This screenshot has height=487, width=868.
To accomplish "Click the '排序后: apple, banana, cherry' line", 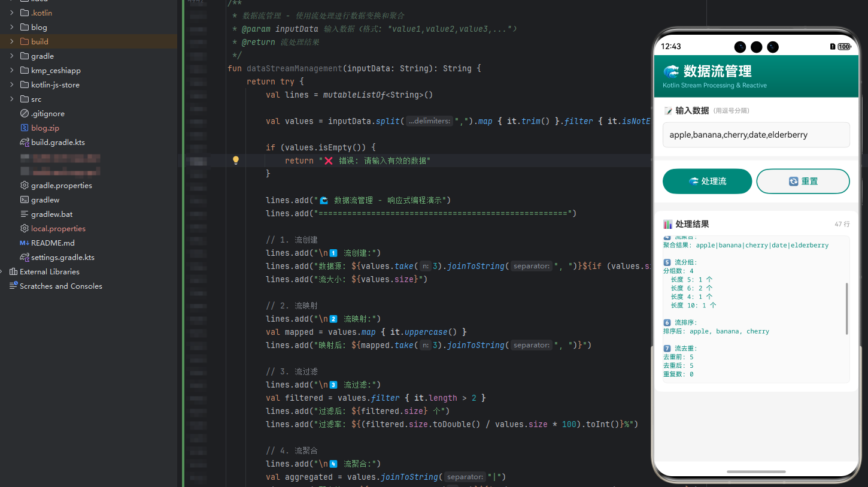I will [x=716, y=331].
